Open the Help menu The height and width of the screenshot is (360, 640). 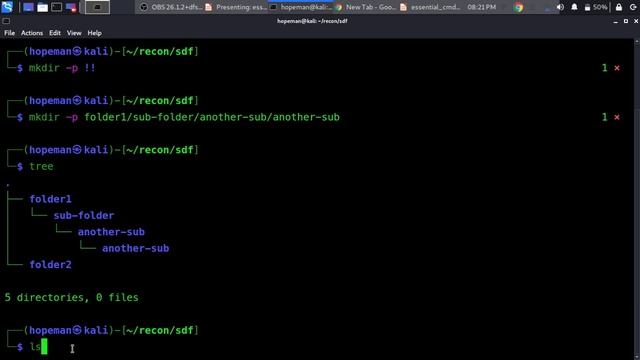95,33
